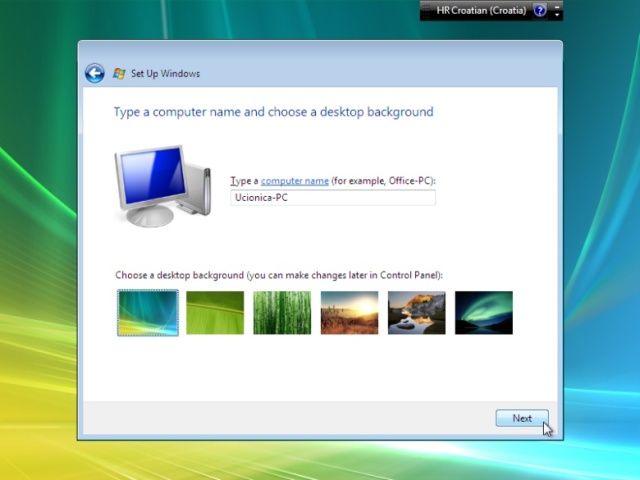640x480 pixels.
Task: Click the 'Type a computer name' heading
Action: point(274,112)
